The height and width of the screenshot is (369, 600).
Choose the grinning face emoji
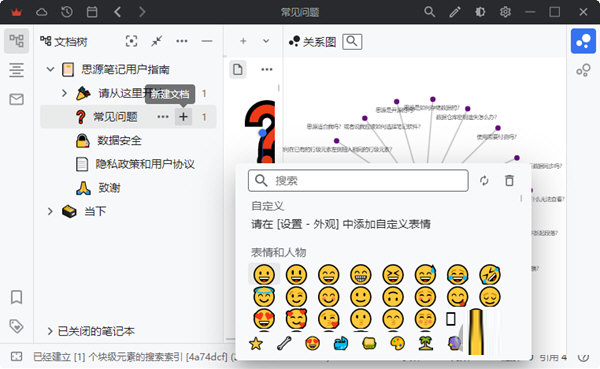(x=264, y=274)
